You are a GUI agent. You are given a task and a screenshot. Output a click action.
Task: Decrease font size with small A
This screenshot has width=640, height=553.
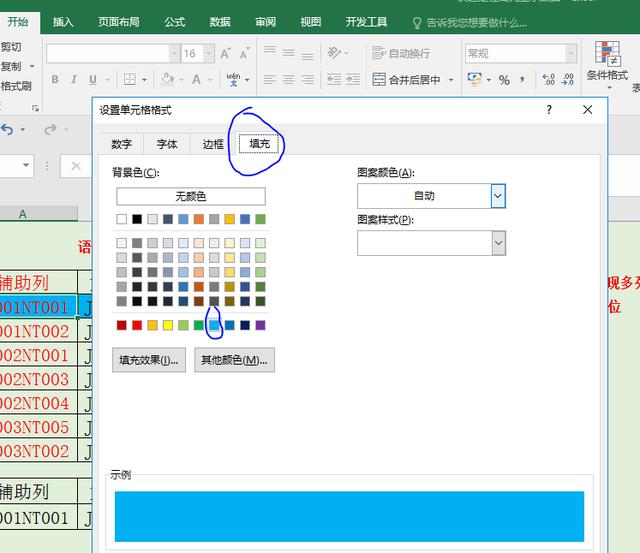tap(244, 53)
